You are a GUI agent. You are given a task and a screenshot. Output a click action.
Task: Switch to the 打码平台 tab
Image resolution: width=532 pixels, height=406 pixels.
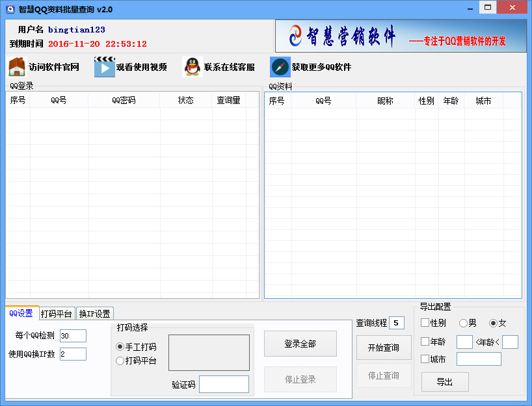(57, 314)
